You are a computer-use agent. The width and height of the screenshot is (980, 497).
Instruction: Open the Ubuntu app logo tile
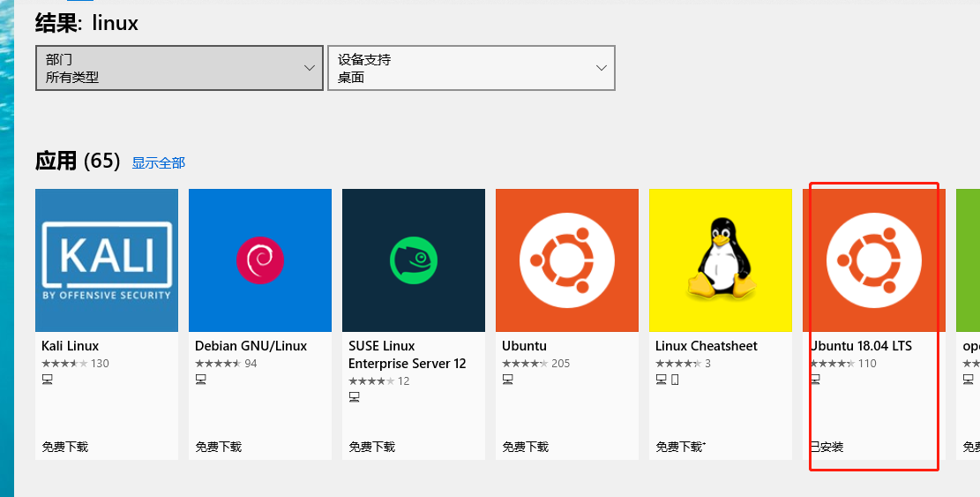pos(567,260)
